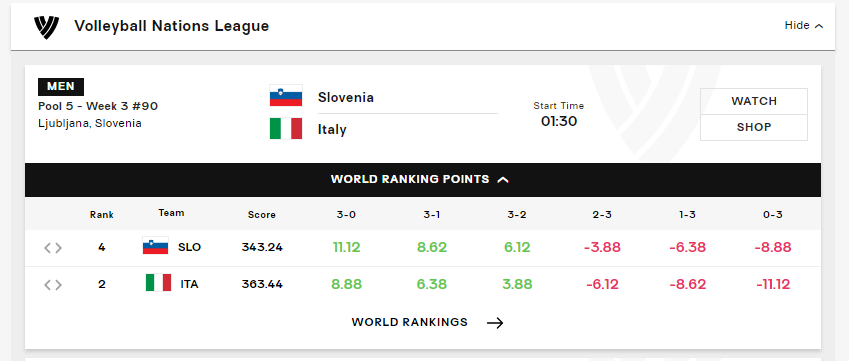Click the Volleyball Nations League logo icon
The width and height of the screenshot is (849, 361).
46,26
